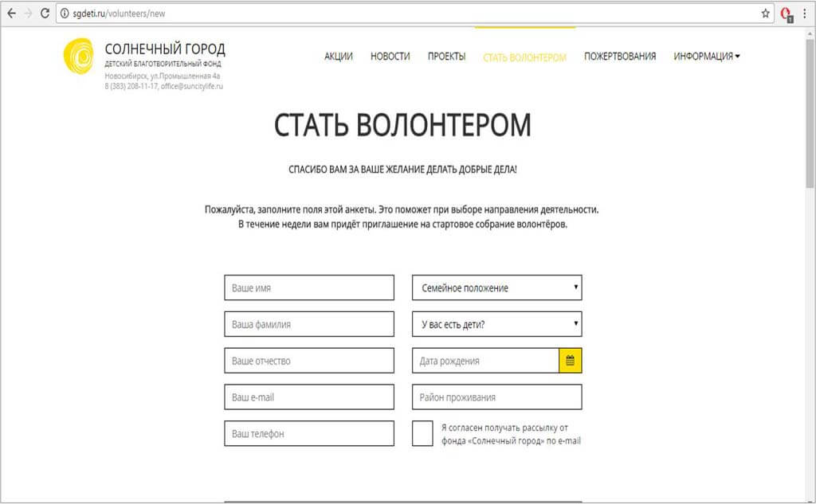Bookmark page using the star icon
The width and height of the screenshot is (816, 504).
766,14
